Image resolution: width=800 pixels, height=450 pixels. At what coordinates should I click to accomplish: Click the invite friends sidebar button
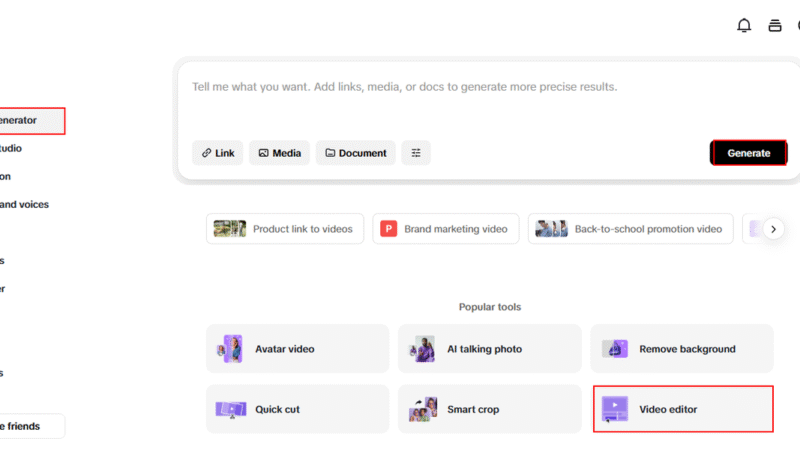pyautogui.click(x=32, y=426)
